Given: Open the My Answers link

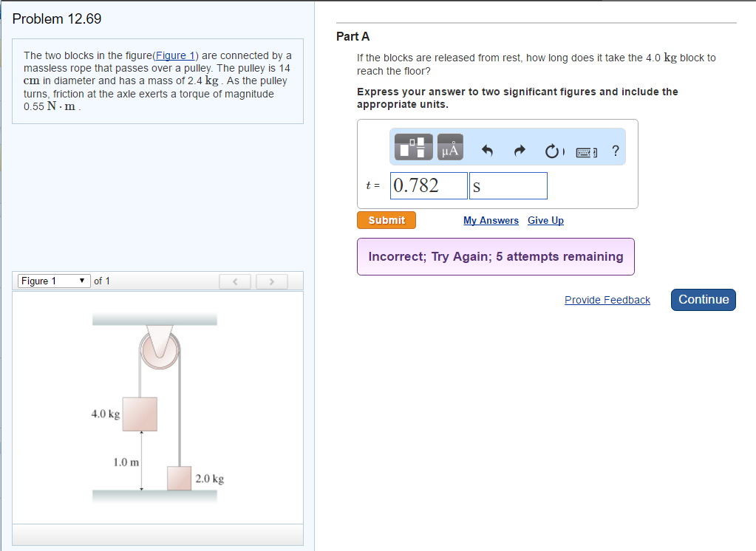Looking at the screenshot, I should [x=491, y=220].
